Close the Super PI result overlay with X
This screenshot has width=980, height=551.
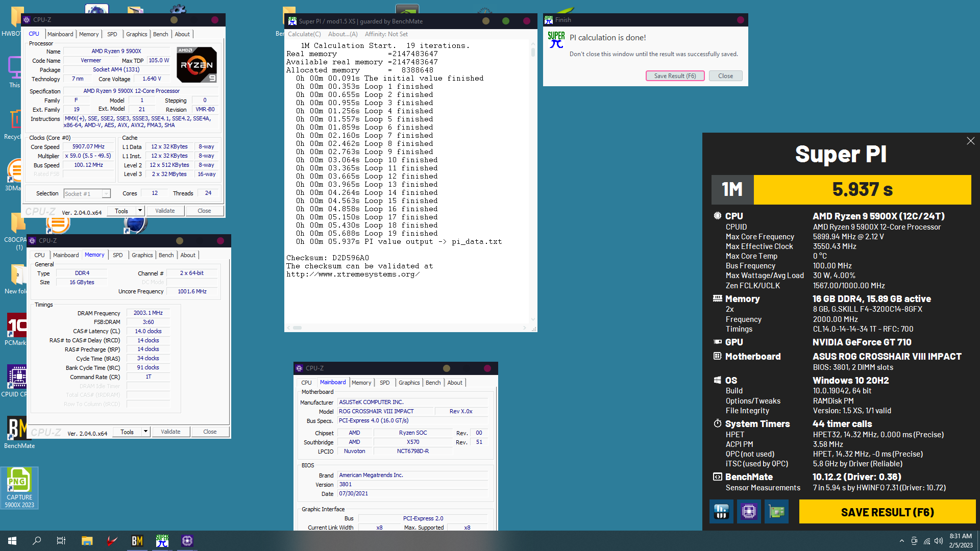(970, 141)
